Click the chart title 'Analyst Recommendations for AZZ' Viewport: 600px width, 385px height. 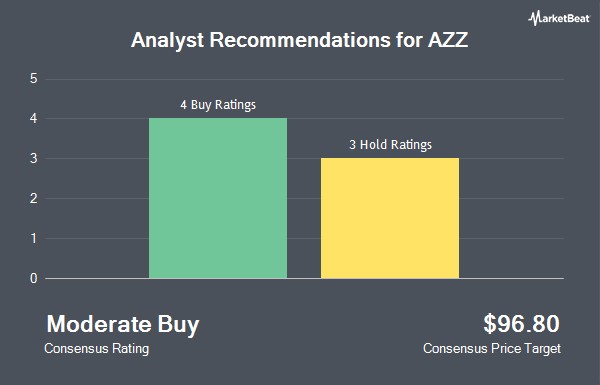pyautogui.click(x=300, y=40)
